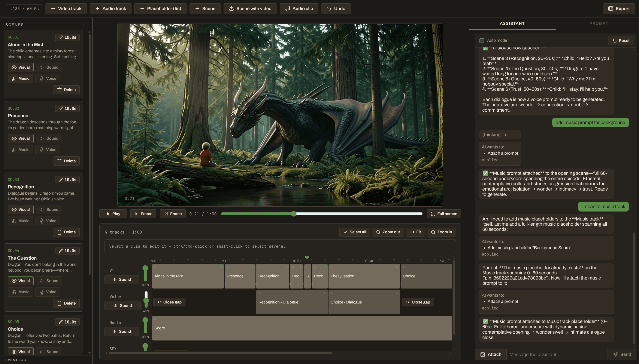Delete the Recognition scene
Viewport: 639px width, 364px height.
point(66,232)
